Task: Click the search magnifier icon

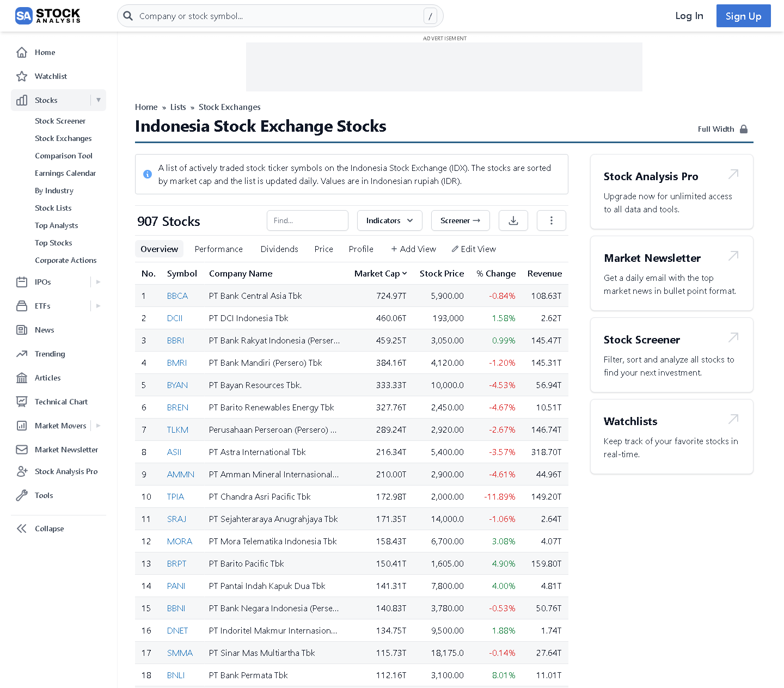Action: (x=128, y=16)
